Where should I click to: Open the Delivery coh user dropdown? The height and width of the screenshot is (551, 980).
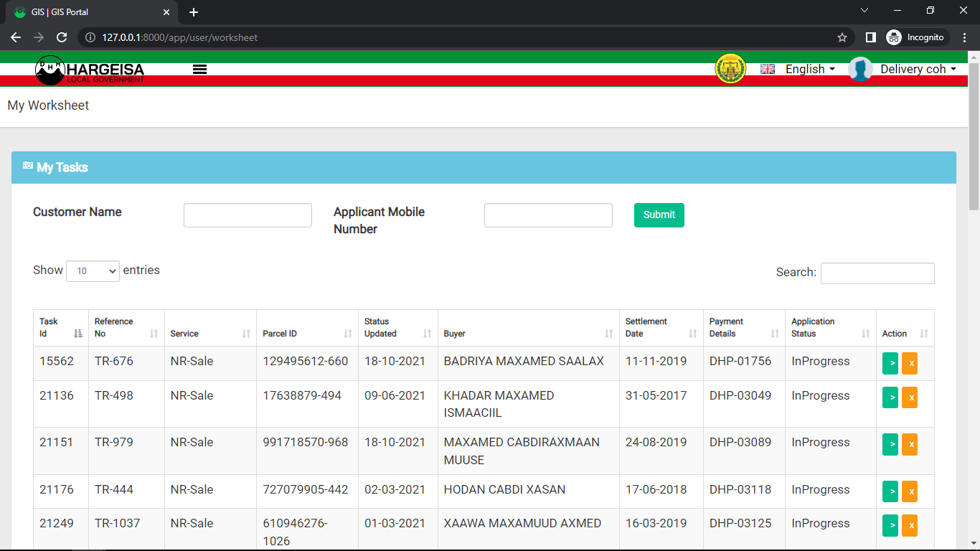tap(918, 69)
